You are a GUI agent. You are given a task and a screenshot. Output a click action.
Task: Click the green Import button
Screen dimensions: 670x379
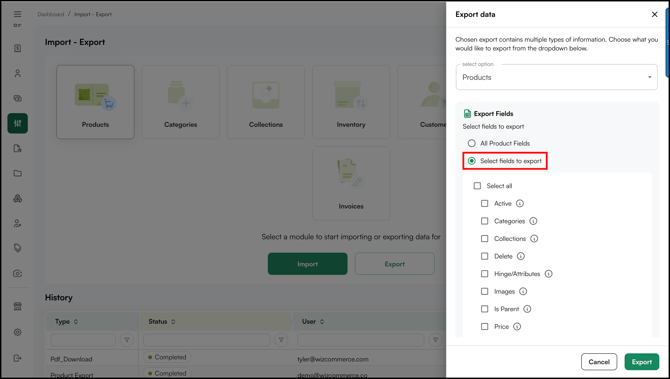[308, 264]
